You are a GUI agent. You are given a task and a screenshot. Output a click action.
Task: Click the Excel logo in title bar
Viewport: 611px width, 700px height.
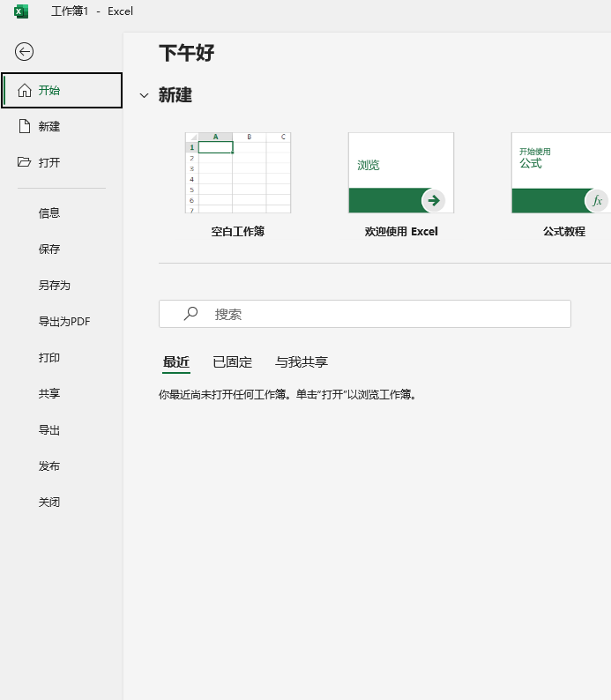pos(21,11)
